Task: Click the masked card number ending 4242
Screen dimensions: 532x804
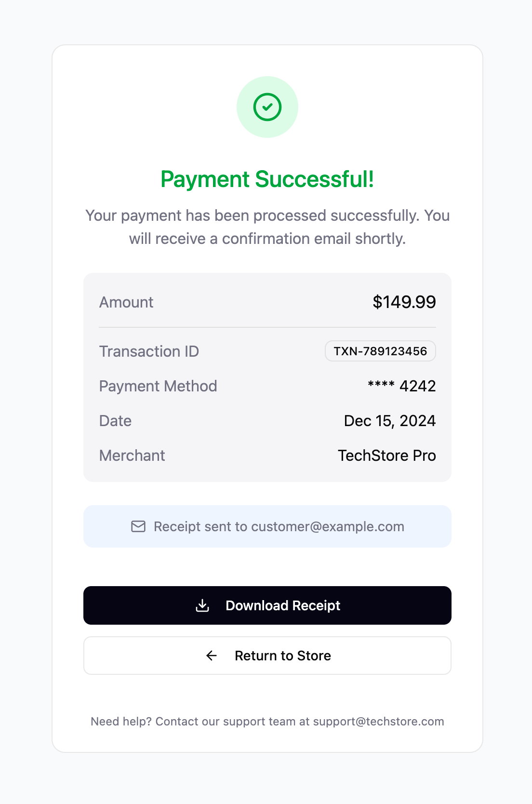Action: tap(401, 386)
